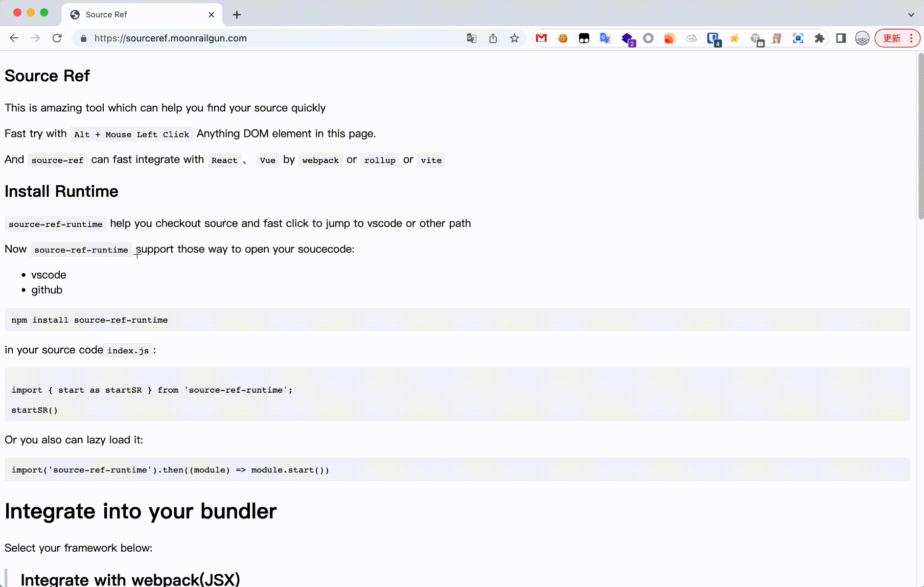Go back to the previous page
Image resolution: width=924 pixels, height=587 pixels.
[x=14, y=38]
